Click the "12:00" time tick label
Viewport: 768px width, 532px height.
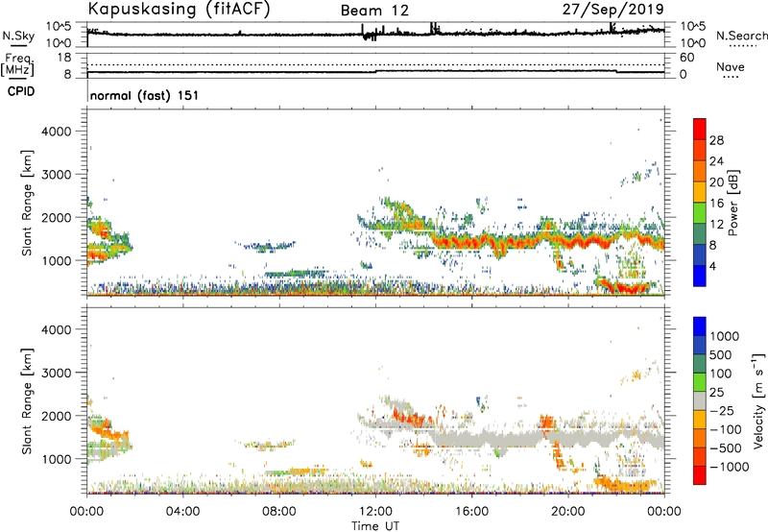click(x=375, y=512)
